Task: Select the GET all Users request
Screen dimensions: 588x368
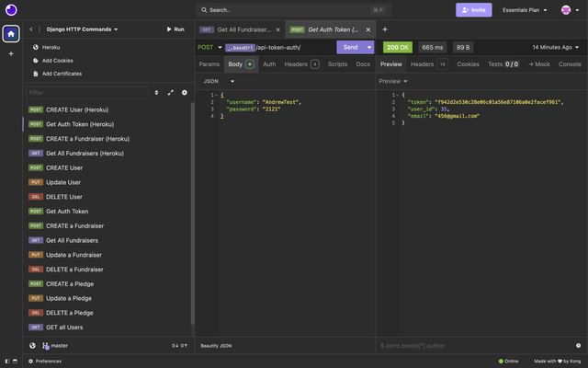Action: pos(107,328)
